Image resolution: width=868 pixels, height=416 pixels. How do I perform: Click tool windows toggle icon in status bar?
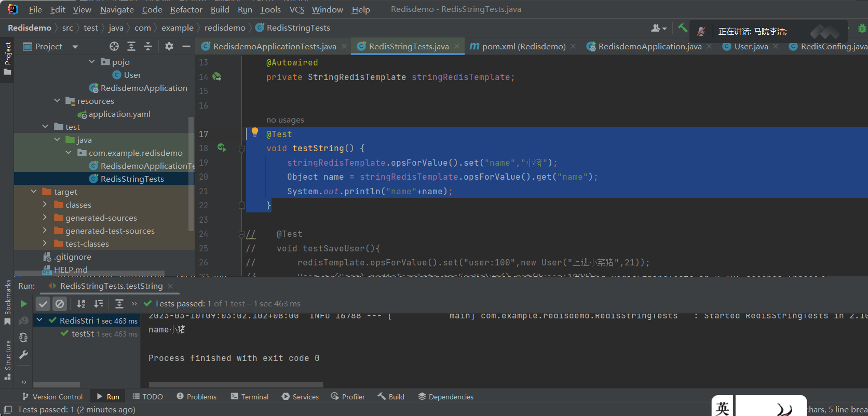click(x=8, y=410)
